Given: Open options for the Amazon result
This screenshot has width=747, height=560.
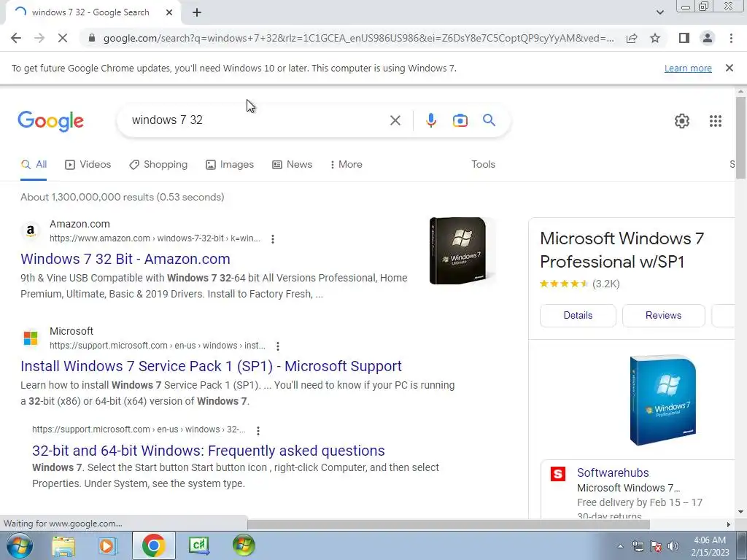Looking at the screenshot, I should (273, 239).
